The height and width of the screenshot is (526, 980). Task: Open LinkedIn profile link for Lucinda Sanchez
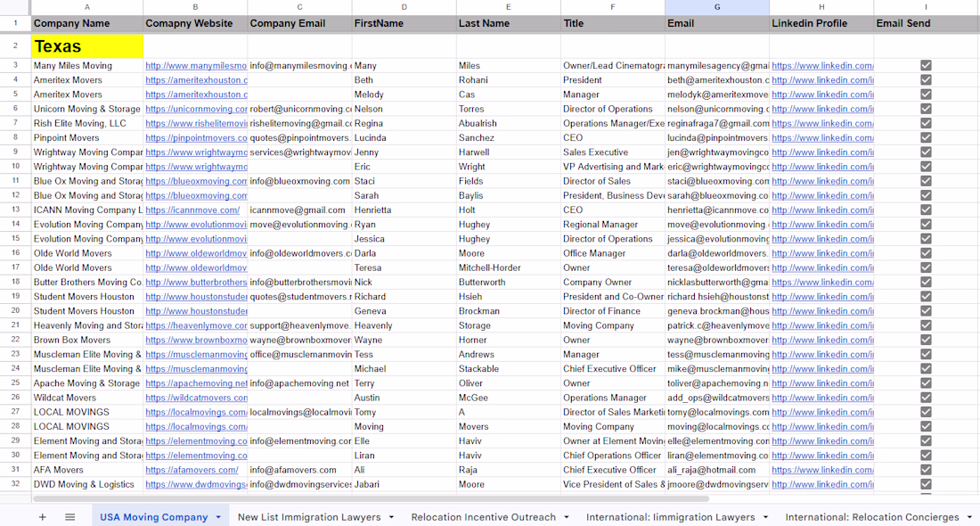[822, 137]
